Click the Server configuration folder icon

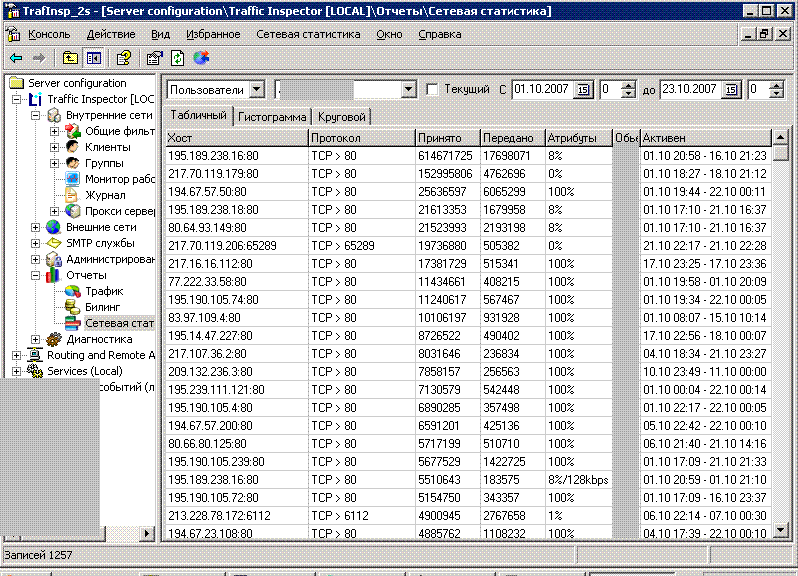17,82
